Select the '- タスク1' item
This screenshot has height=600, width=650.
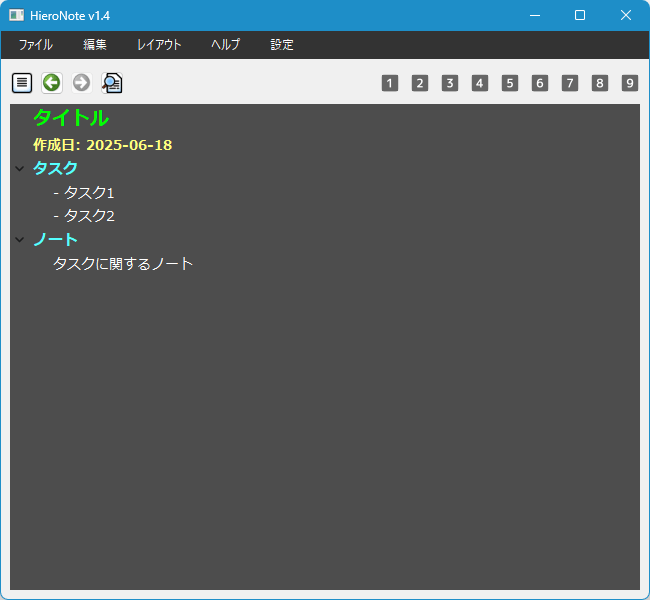[84, 193]
